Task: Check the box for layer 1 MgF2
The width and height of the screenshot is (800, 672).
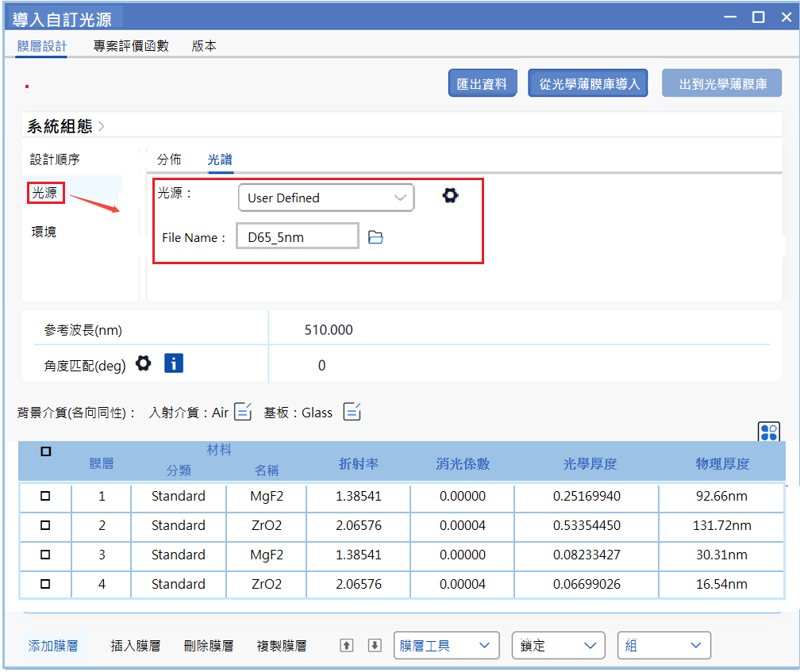Action: pyautogui.click(x=45, y=496)
